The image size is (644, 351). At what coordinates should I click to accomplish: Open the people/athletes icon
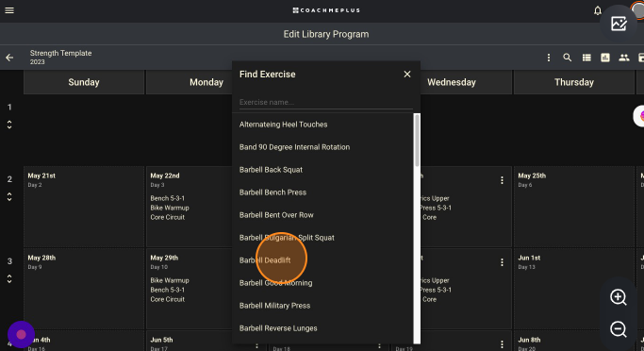coord(624,58)
